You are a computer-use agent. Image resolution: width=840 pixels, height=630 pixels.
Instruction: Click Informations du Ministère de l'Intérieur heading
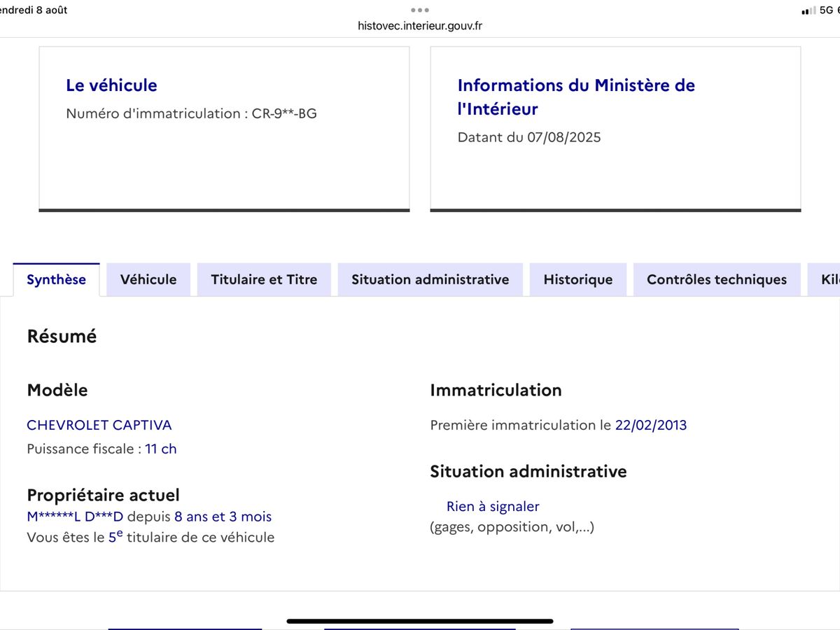(576, 97)
